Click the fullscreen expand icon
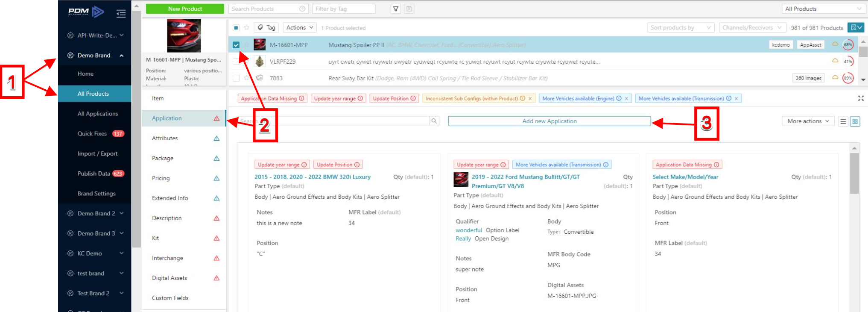This screenshot has height=312, width=868. pyautogui.click(x=861, y=98)
